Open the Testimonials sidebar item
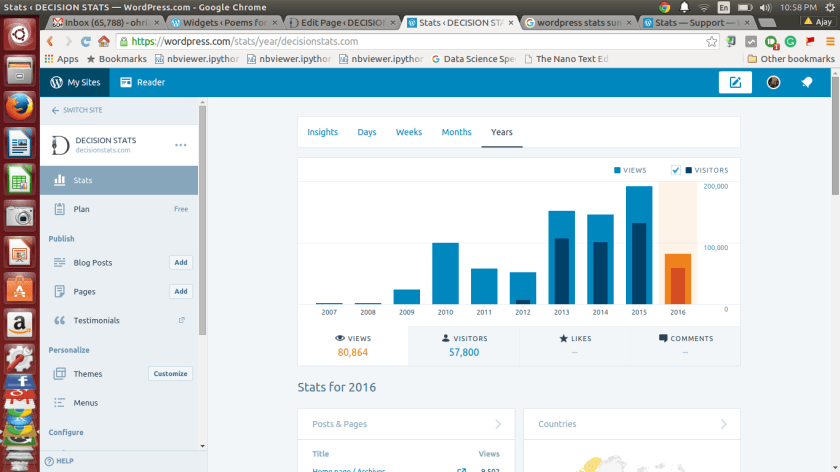Viewport: 840px width, 472px height. coord(119,320)
